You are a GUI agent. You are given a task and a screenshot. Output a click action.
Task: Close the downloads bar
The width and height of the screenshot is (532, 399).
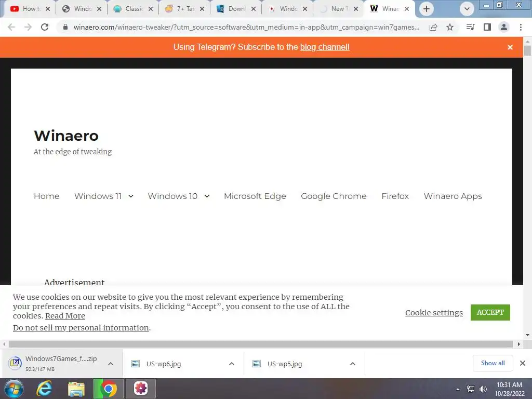(x=523, y=363)
